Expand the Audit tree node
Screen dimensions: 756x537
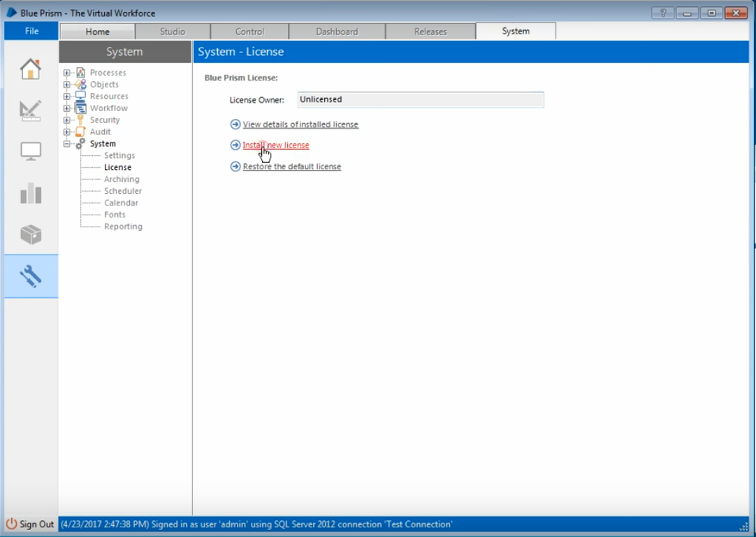tap(66, 131)
